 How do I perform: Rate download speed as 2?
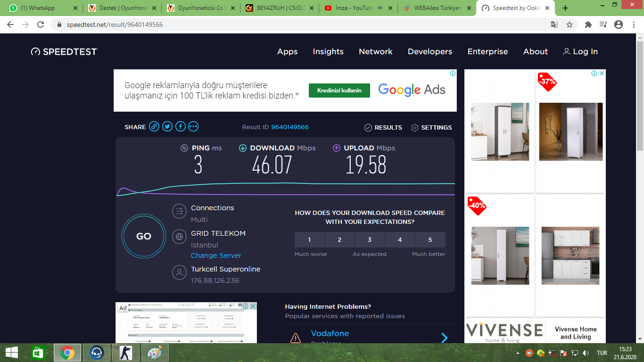pos(339,239)
